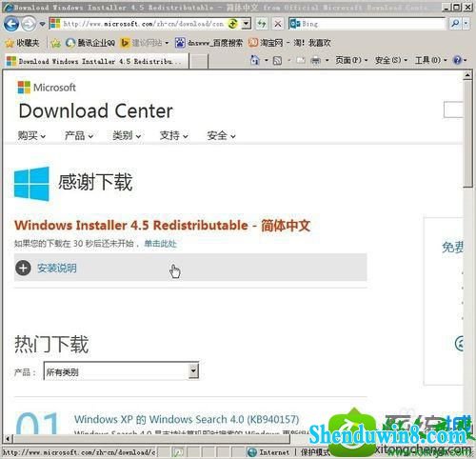Go forward with the Forward arrow button
Viewport: 476px width, 459px height.
coord(29,24)
